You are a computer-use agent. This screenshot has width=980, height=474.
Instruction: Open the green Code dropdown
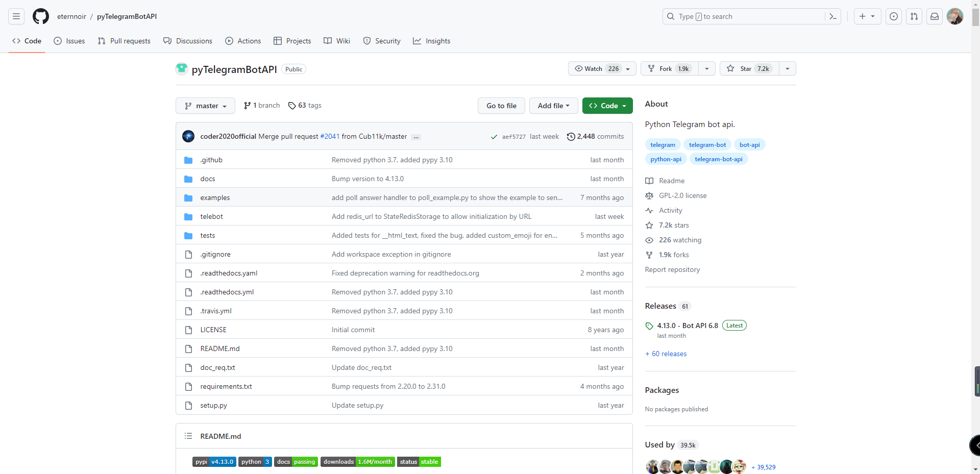(607, 106)
